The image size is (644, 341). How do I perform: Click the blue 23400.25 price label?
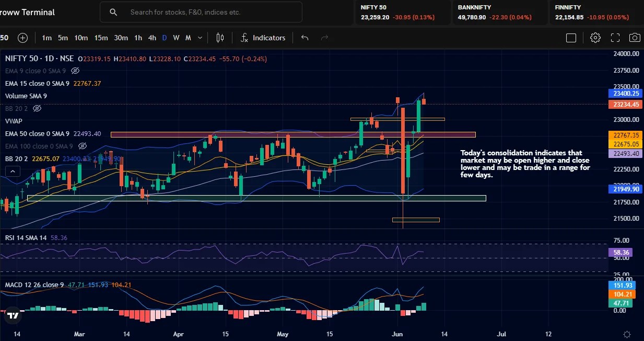[x=625, y=93]
